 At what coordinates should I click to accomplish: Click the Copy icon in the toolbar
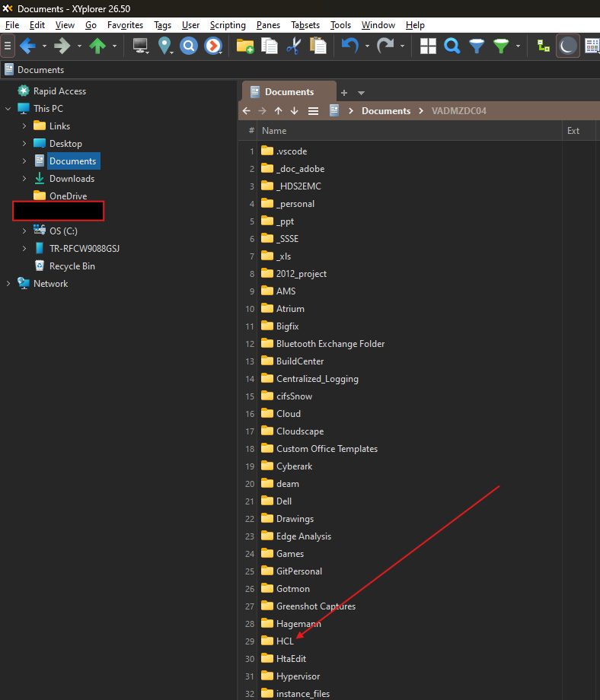pos(269,46)
